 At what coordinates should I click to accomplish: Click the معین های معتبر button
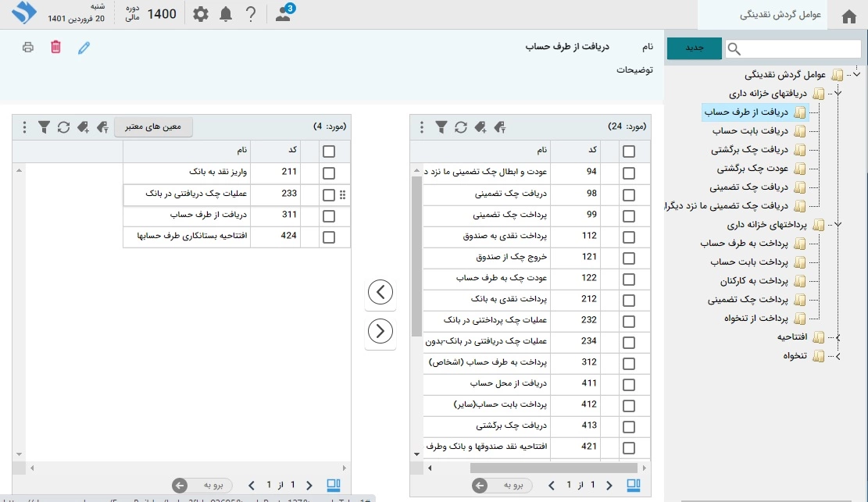click(x=153, y=126)
